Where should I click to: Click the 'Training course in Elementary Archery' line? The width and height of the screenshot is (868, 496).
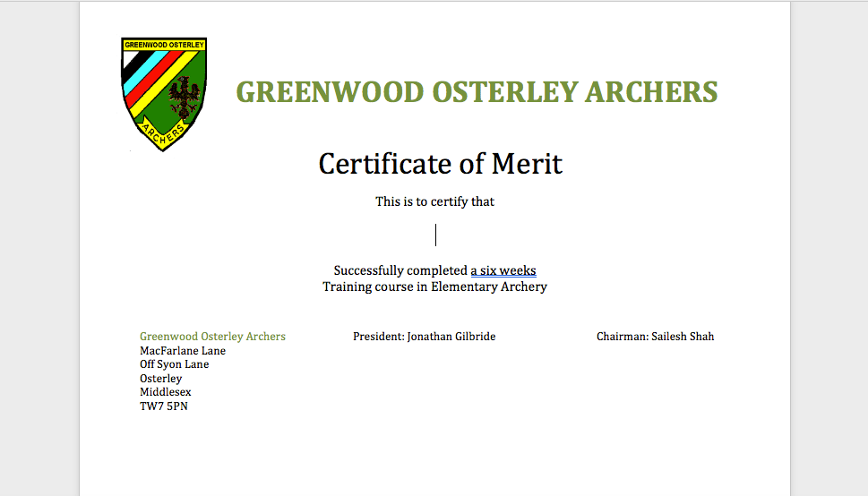pos(434,287)
